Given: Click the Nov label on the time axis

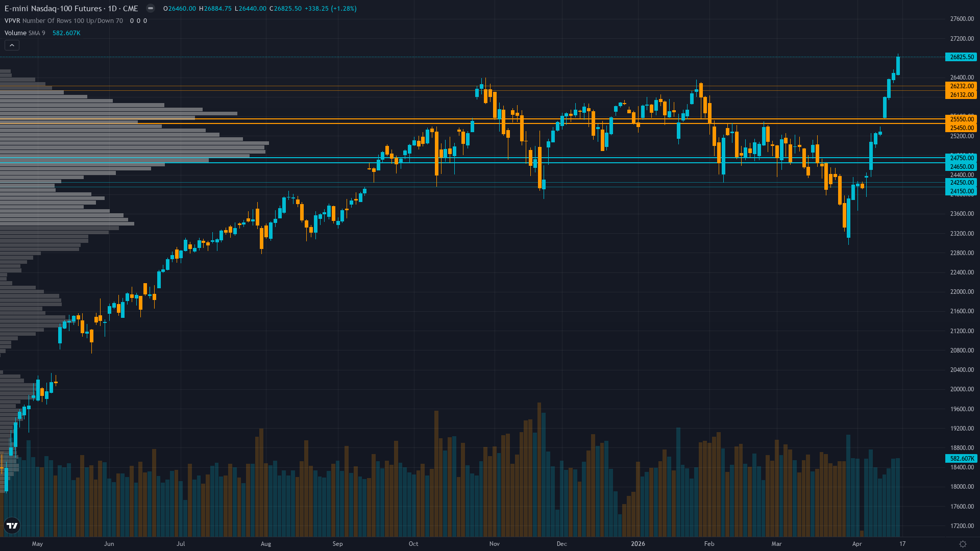Looking at the screenshot, I should (x=494, y=544).
